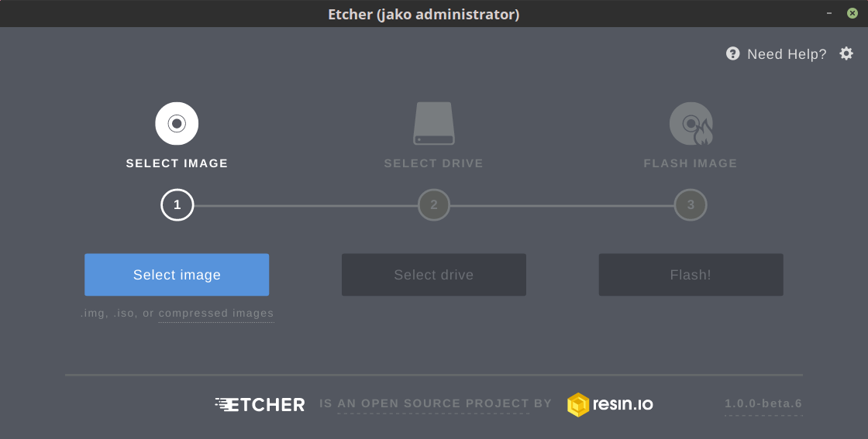Close the Etcher window
The height and width of the screenshot is (439, 868).
click(852, 13)
